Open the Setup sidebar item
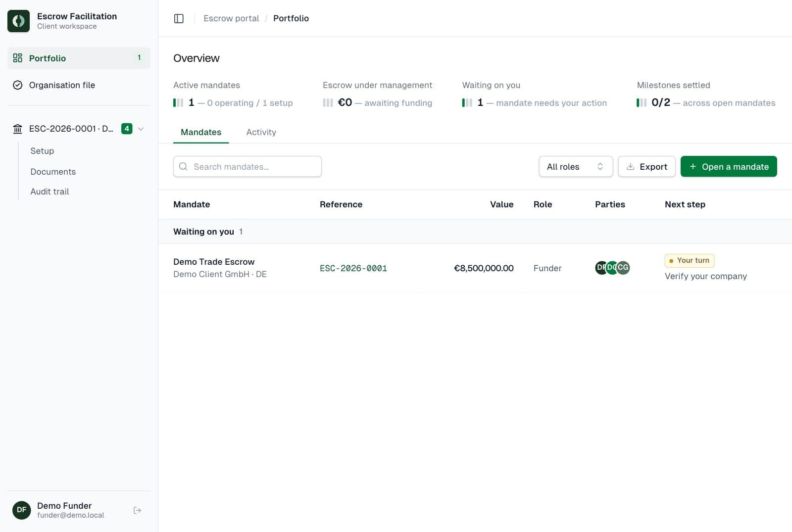The image size is (792, 532). pyautogui.click(x=42, y=151)
